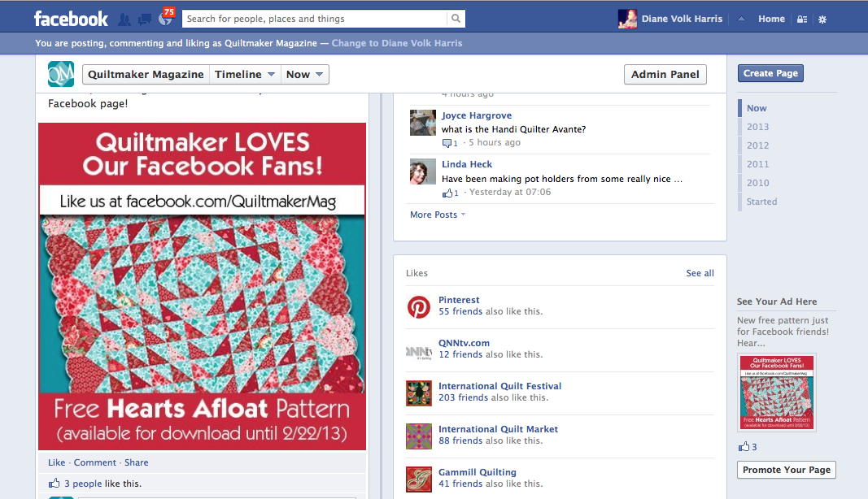The height and width of the screenshot is (499, 868).
Task: Open the Hearts Afloat pattern image
Action: point(202,286)
